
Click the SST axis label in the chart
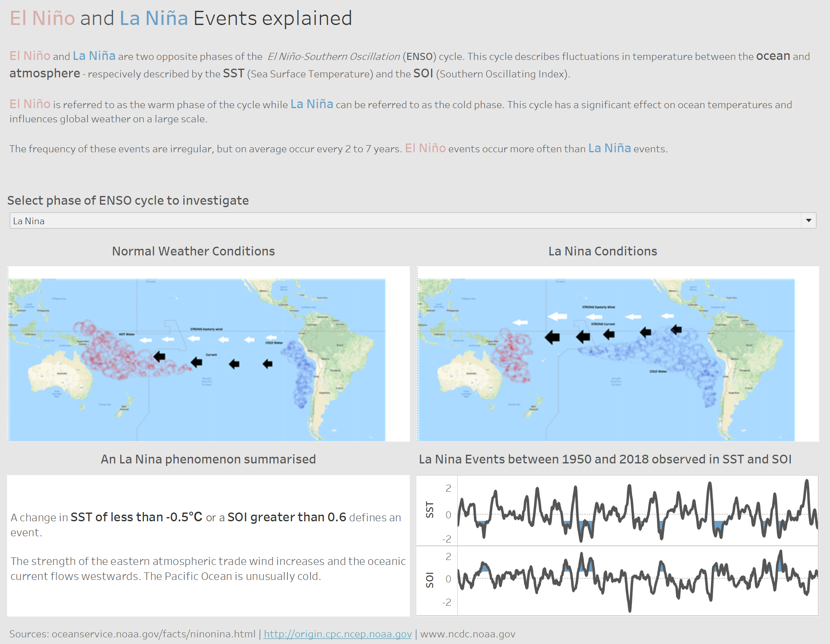430,510
